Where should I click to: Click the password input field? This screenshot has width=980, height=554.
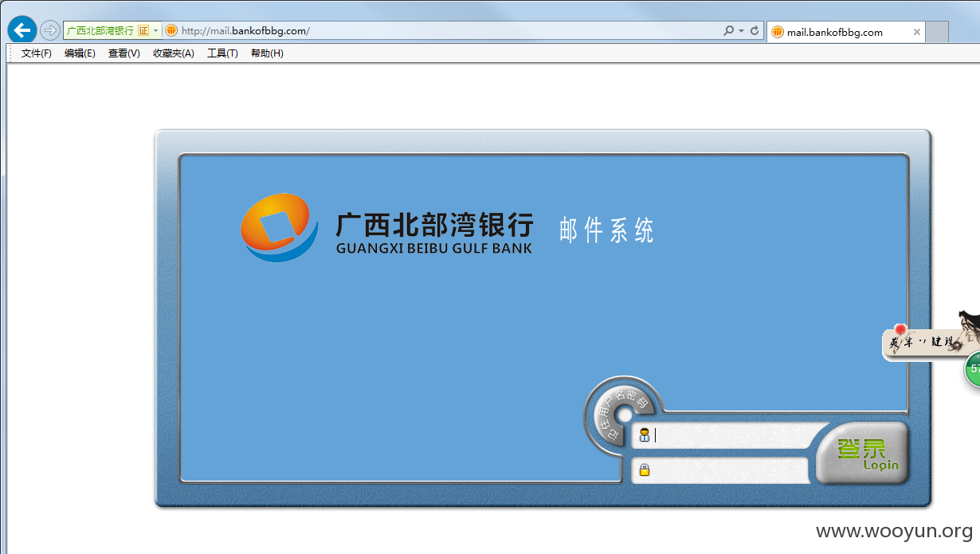pyautogui.click(x=720, y=470)
